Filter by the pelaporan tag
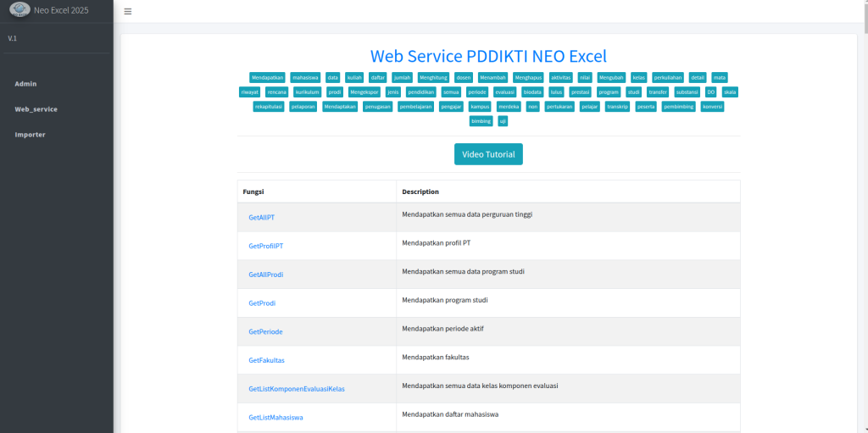Viewport: 868px width, 433px height. point(303,106)
